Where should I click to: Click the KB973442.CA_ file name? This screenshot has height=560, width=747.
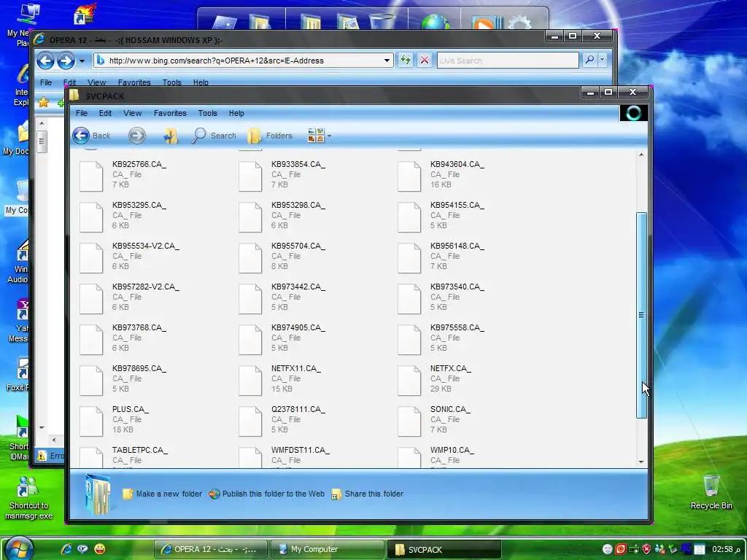click(x=298, y=287)
